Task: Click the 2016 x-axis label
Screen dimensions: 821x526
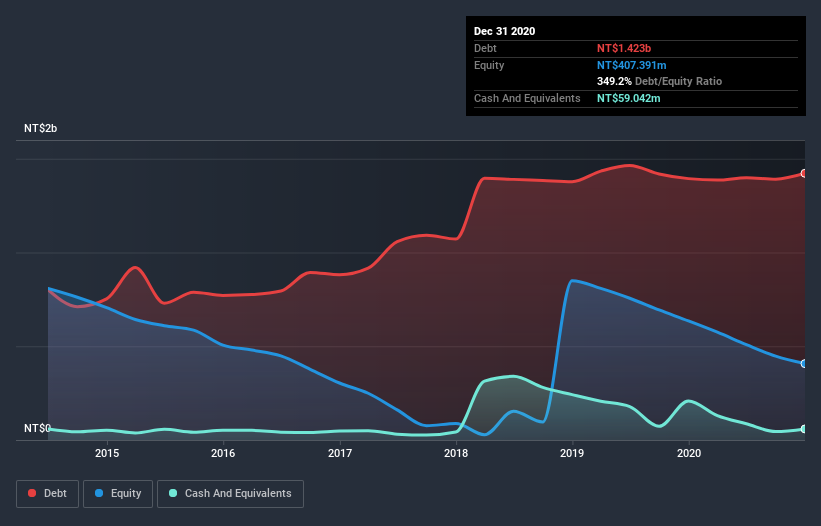Action: tap(223, 453)
